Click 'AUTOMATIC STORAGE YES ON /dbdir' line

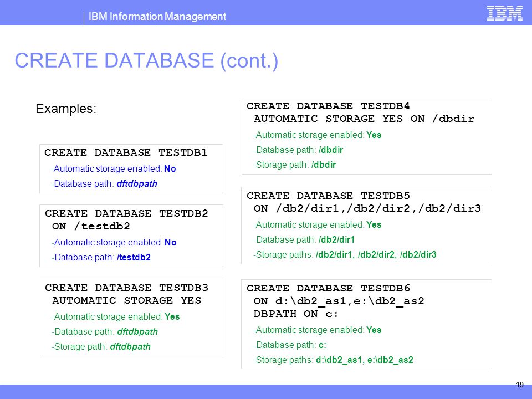364,119
